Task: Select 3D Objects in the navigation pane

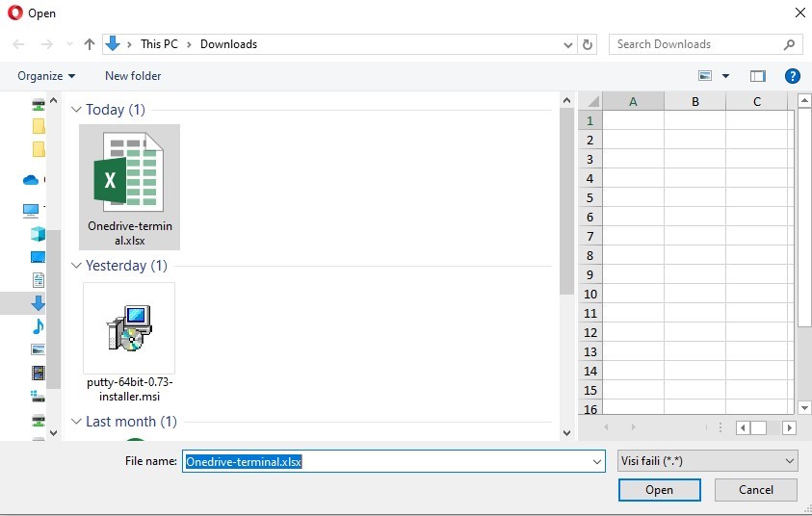Action: 38,234
